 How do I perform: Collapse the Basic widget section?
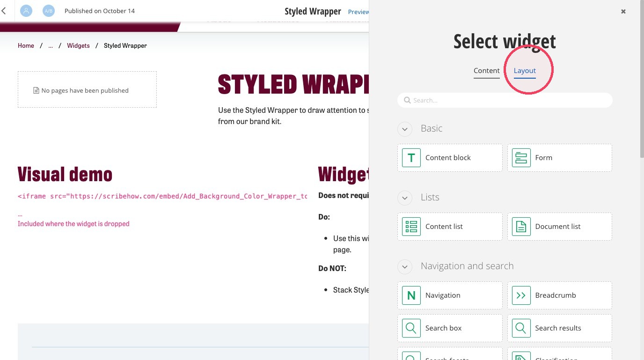405,129
